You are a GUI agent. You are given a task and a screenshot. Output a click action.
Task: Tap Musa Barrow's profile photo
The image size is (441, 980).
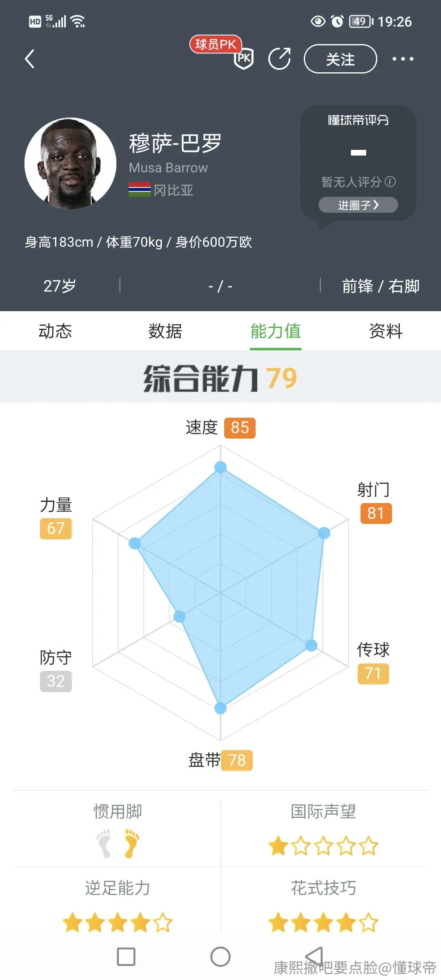tap(70, 164)
